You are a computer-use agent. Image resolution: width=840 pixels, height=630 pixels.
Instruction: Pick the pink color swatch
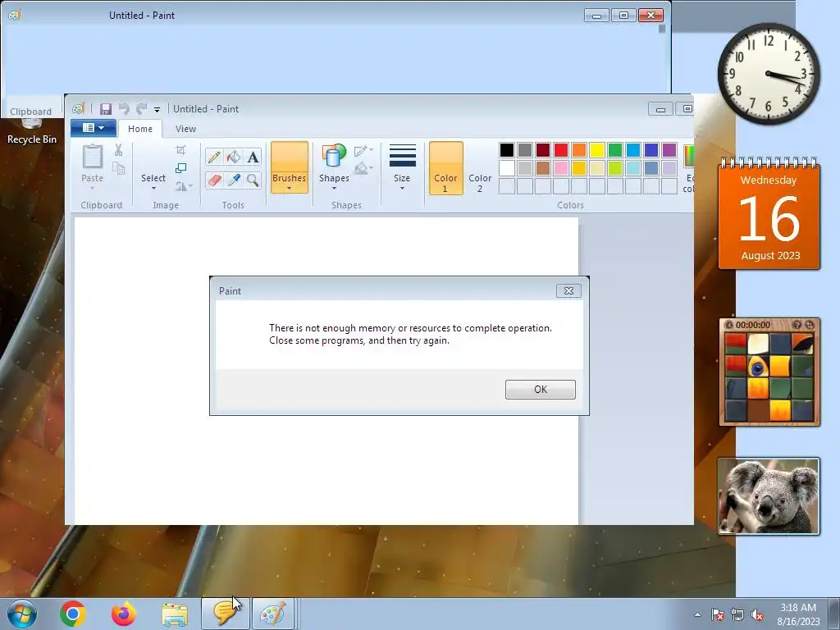tap(561, 168)
